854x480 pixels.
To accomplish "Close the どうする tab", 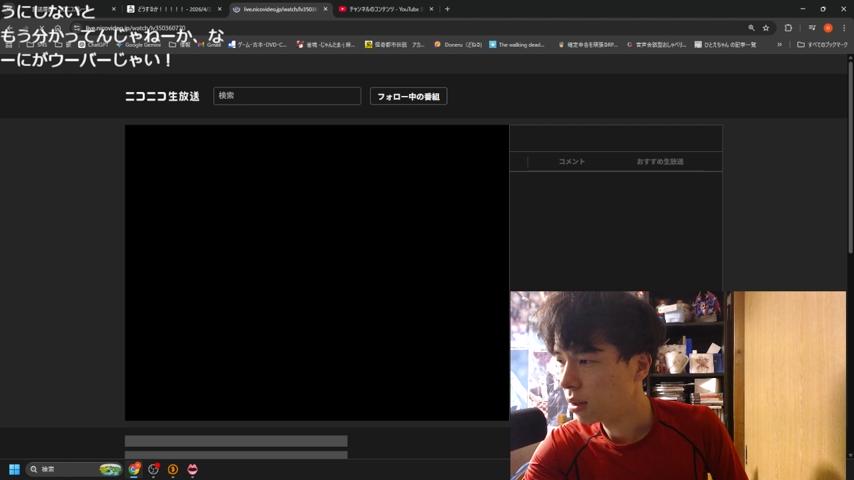I will click(x=219, y=9).
